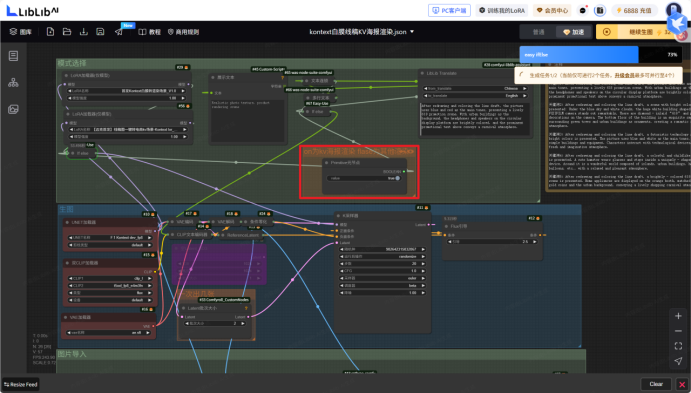
Task: Open the image gallery sidebar icon
Action: coord(13,109)
